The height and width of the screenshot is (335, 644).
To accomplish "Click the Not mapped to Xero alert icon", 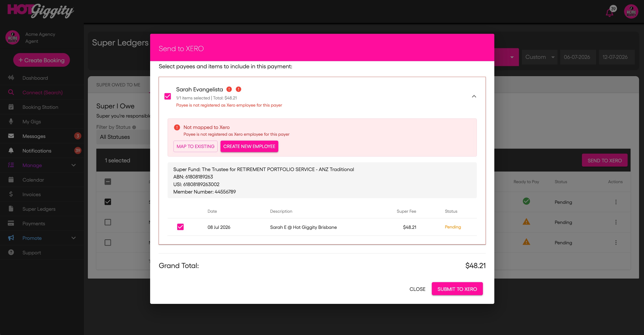I will click(x=177, y=127).
